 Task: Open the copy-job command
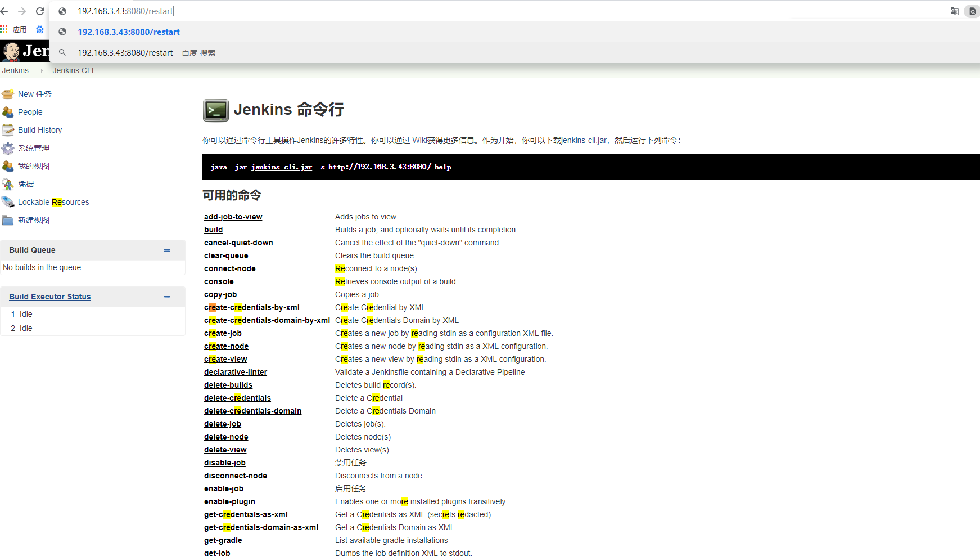(220, 294)
